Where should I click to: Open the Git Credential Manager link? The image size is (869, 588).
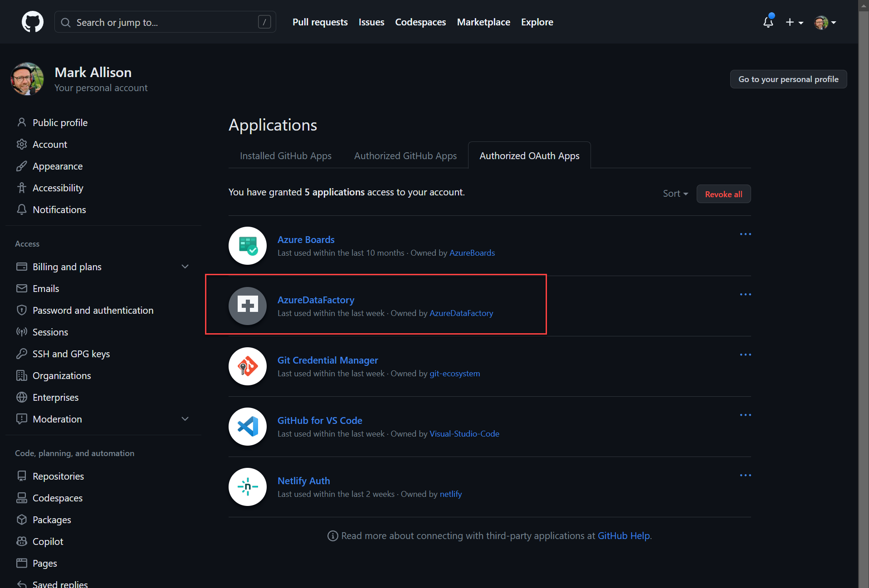pyautogui.click(x=327, y=360)
